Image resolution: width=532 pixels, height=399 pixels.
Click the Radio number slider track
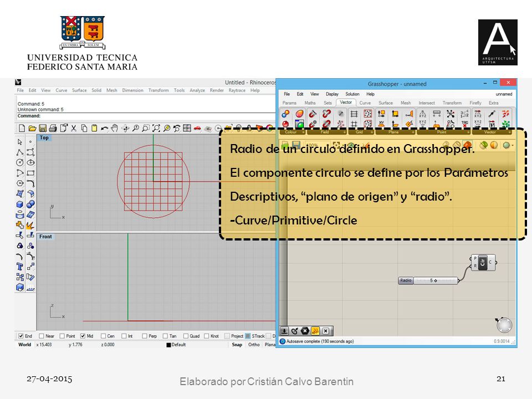click(x=436, y=280)
